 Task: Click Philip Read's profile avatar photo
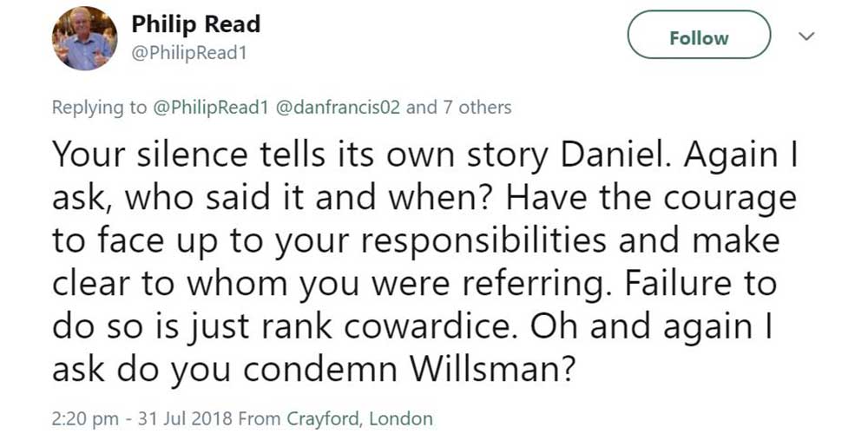(x=84, y=38)
